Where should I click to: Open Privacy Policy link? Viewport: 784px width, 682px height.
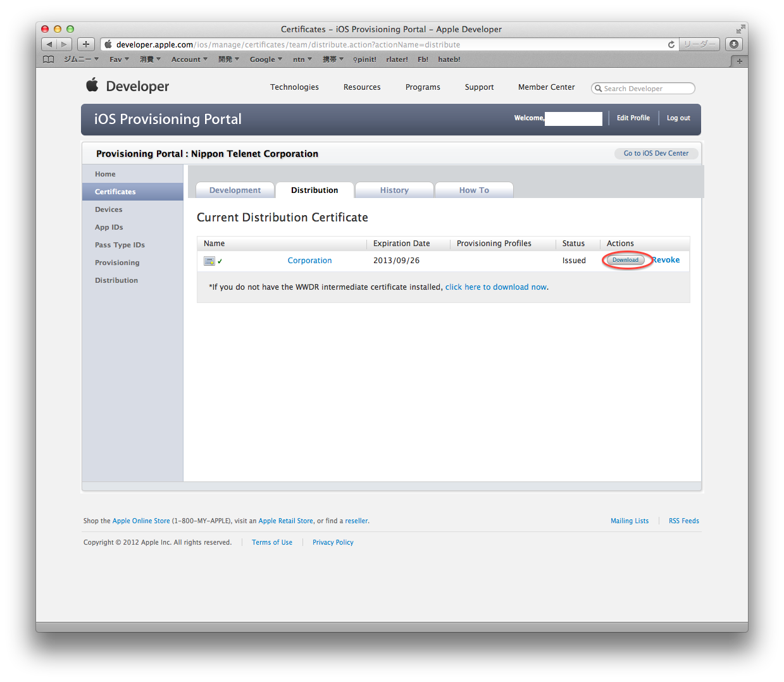pyautogui.click(x=333, y=543)
